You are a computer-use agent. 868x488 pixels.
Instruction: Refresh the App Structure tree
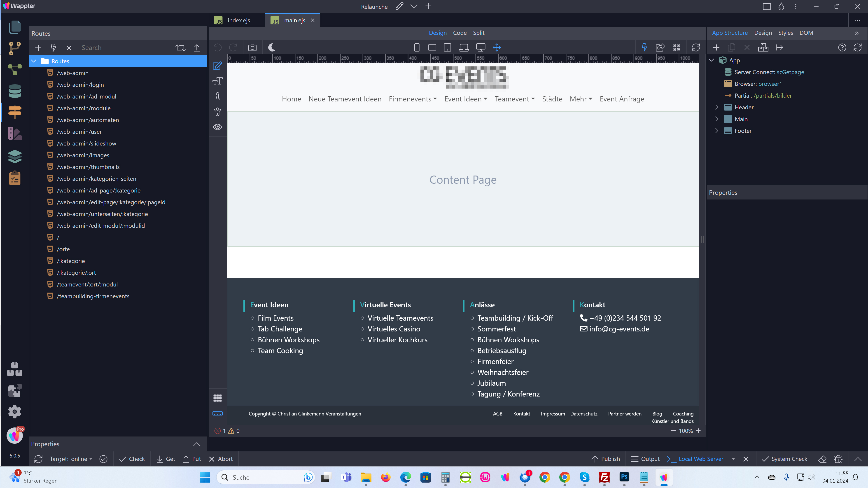click(857, 47)
